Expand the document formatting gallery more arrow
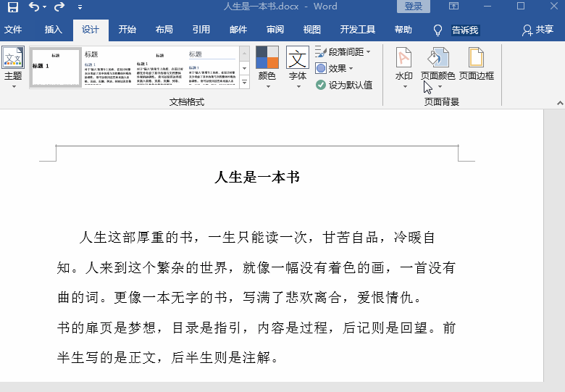This screenshot has height=392, width=565. pos(245,83)
